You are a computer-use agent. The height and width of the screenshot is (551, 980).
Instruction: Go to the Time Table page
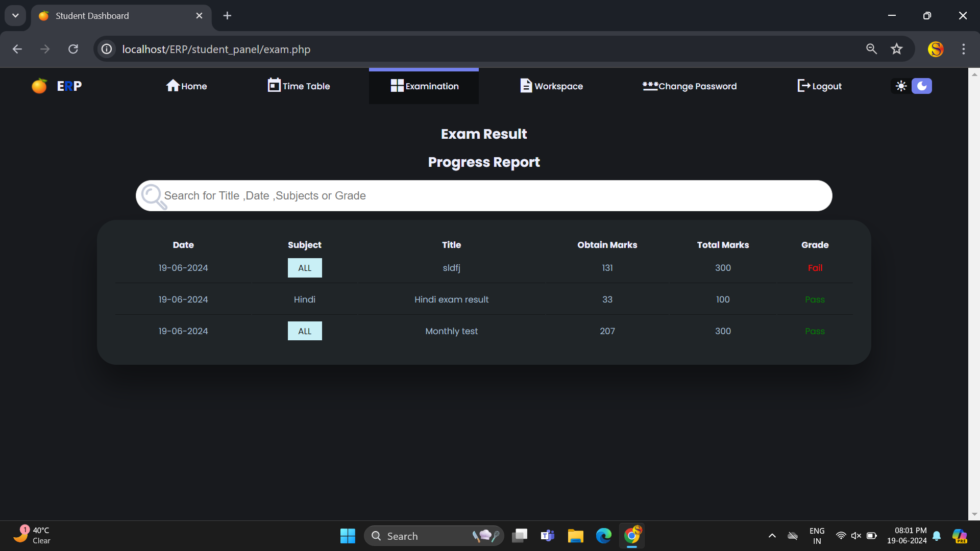coord(299,86)
